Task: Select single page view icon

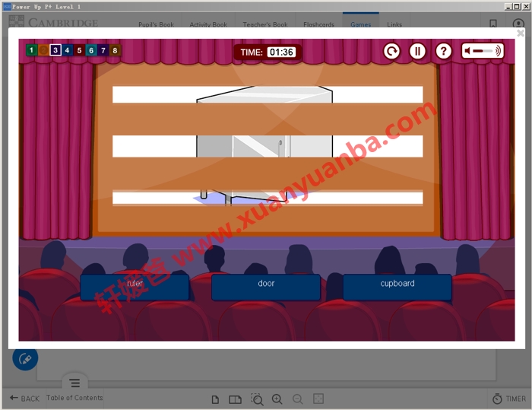Action: click(215, 399)
